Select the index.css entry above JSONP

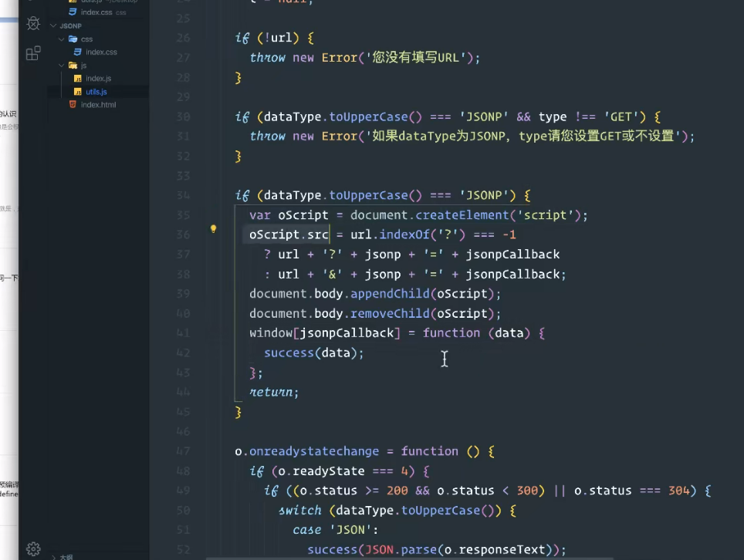96,12
